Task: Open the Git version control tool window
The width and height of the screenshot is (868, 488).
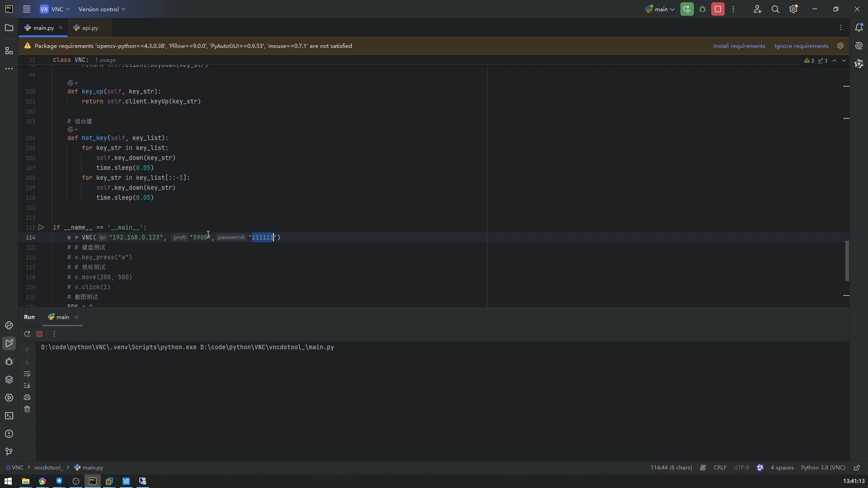Action: (9, 452)
